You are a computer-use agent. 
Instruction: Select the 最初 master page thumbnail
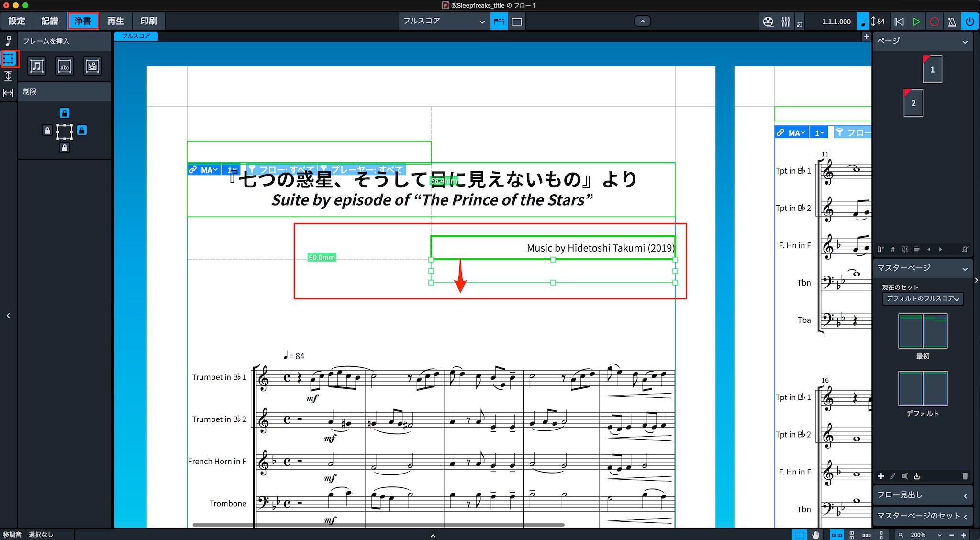[923, 331]
